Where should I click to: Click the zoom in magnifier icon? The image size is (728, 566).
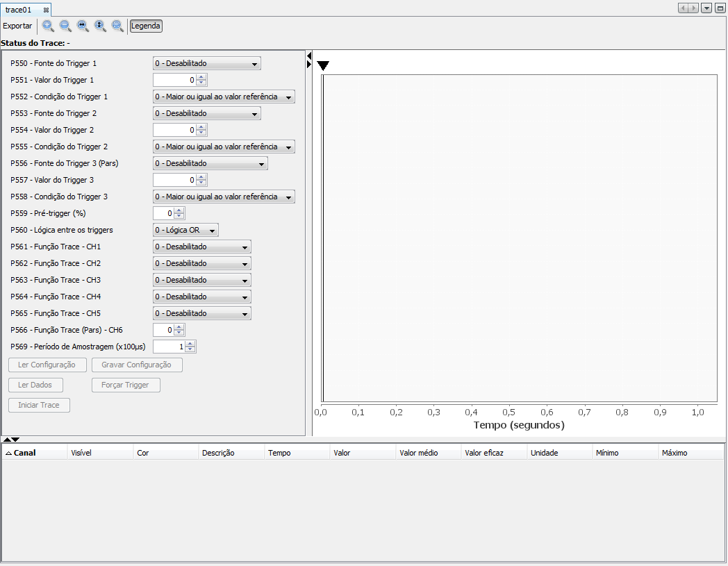[47, 26]
